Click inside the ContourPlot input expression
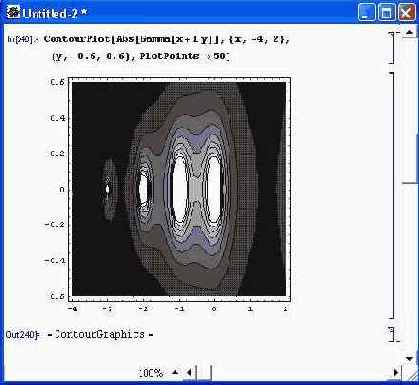Screen dimensions: 419x385 coord(167,47)
